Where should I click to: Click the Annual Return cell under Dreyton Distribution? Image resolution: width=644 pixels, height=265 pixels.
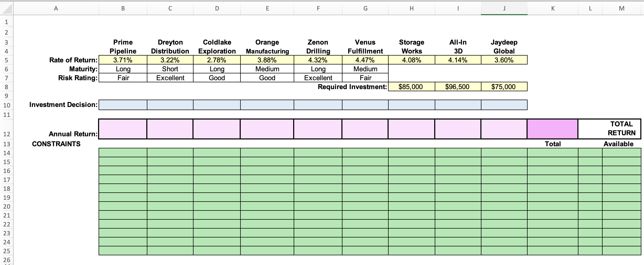170,129
